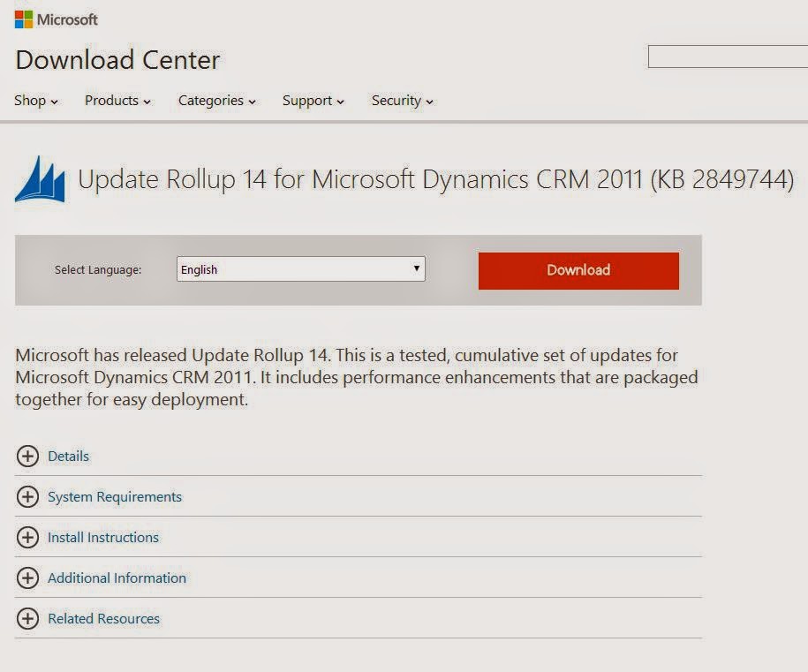Click the blue Dynamics CRM logo icon
Viewport: 808px width, 672px height.
click(41, 179)
